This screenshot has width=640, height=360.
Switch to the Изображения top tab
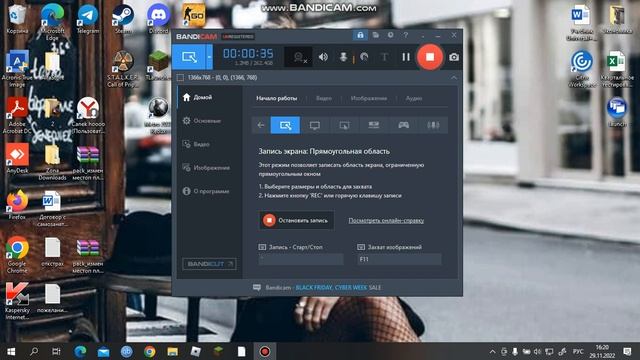pos(369,98)
